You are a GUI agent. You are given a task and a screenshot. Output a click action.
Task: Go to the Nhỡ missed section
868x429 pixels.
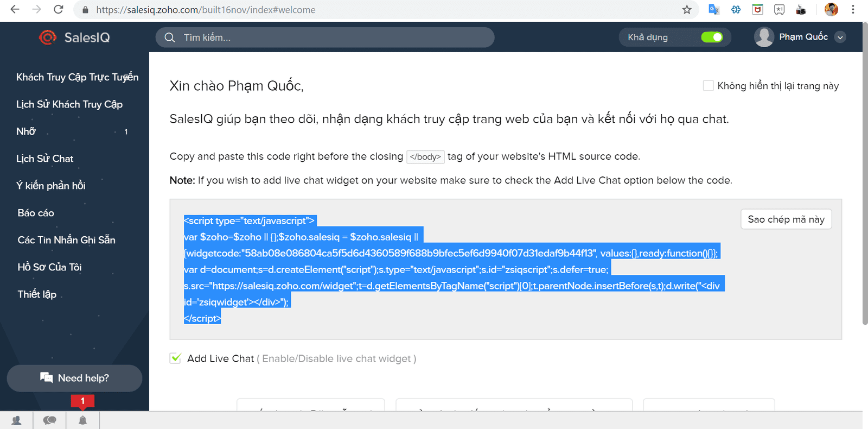click(26, 131)
